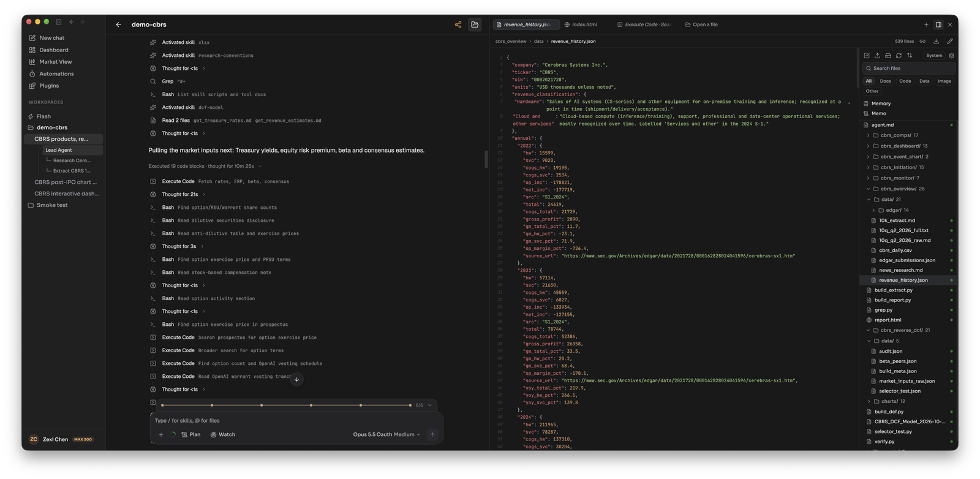
Task: Open Memory in the file panel
Action: coord(881,104)
